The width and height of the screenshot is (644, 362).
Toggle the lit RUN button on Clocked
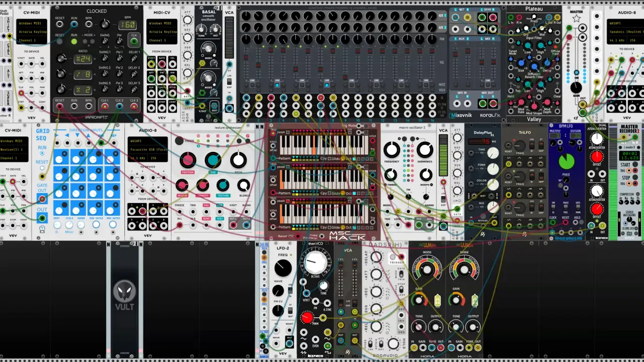tap(74, 41)
